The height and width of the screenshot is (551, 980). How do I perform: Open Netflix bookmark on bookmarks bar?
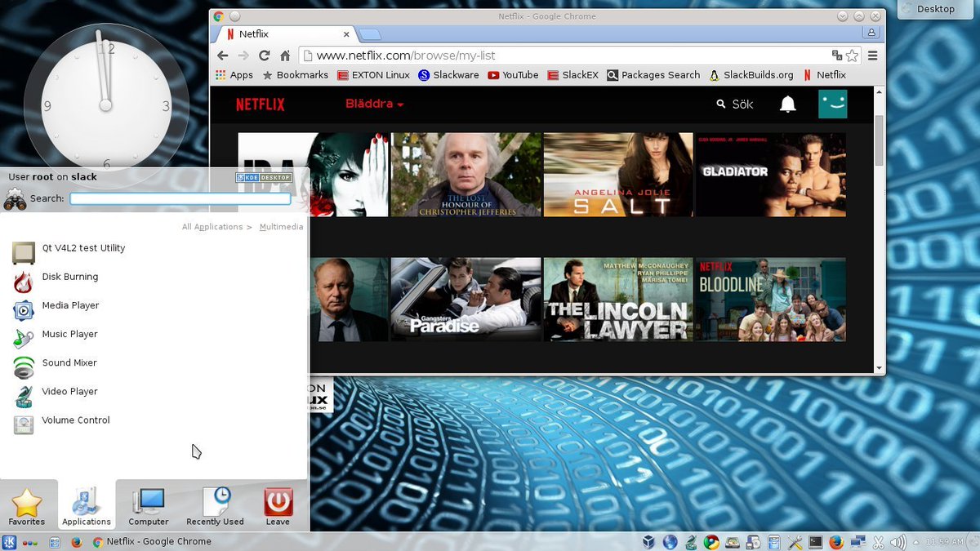[824, 75]
